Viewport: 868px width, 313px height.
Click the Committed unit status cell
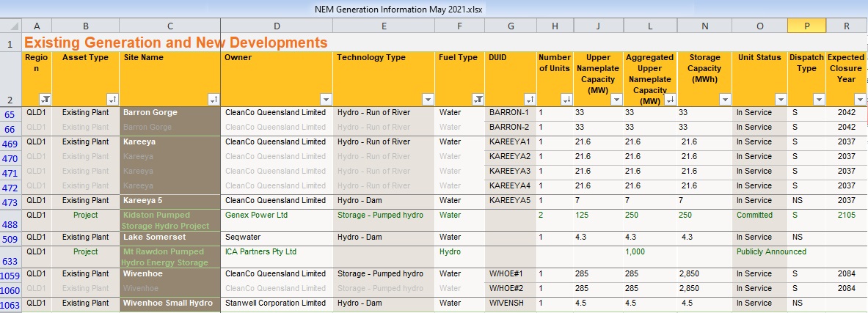[760, 220]
